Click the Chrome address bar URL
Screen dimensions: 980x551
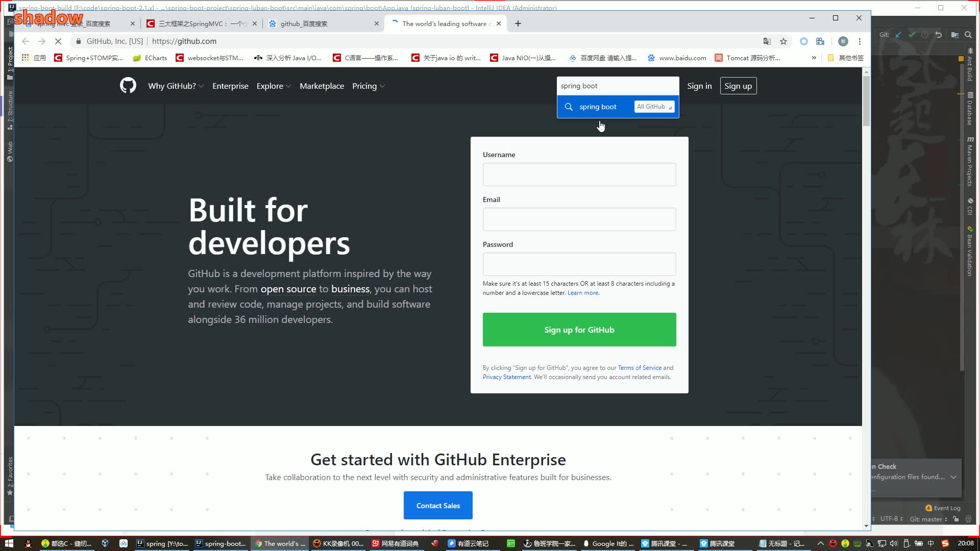[x=184, y=41]
